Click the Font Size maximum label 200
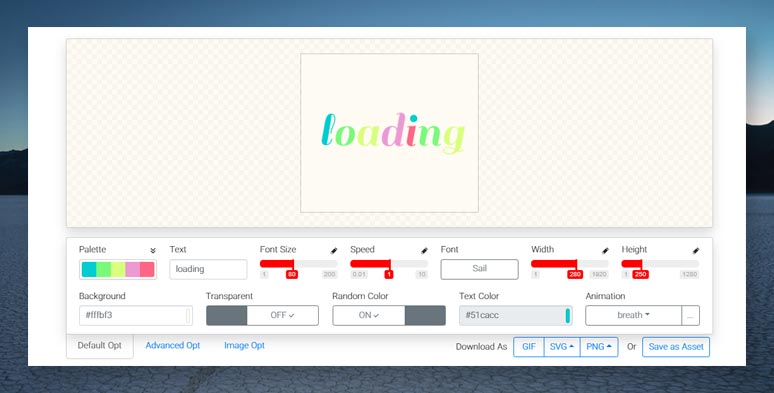This screenshot has height=393, width=774. pos(329,275)
